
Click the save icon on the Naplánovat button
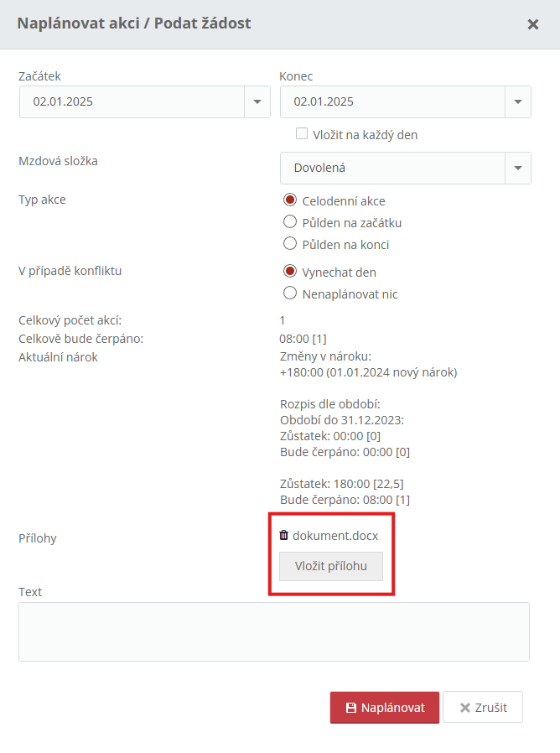pos(351,708)
